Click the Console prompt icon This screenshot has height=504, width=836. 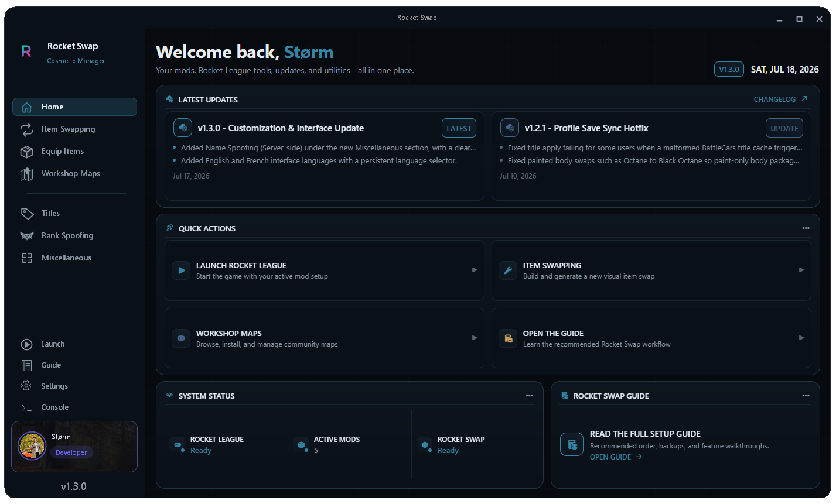pyautogui.click(x=26, y=407)
